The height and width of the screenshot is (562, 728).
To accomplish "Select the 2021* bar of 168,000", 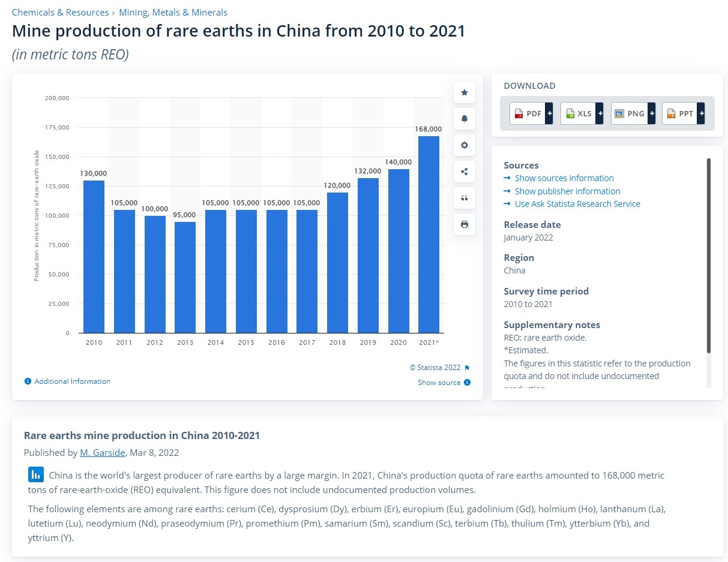I will (x=429, y=235).
